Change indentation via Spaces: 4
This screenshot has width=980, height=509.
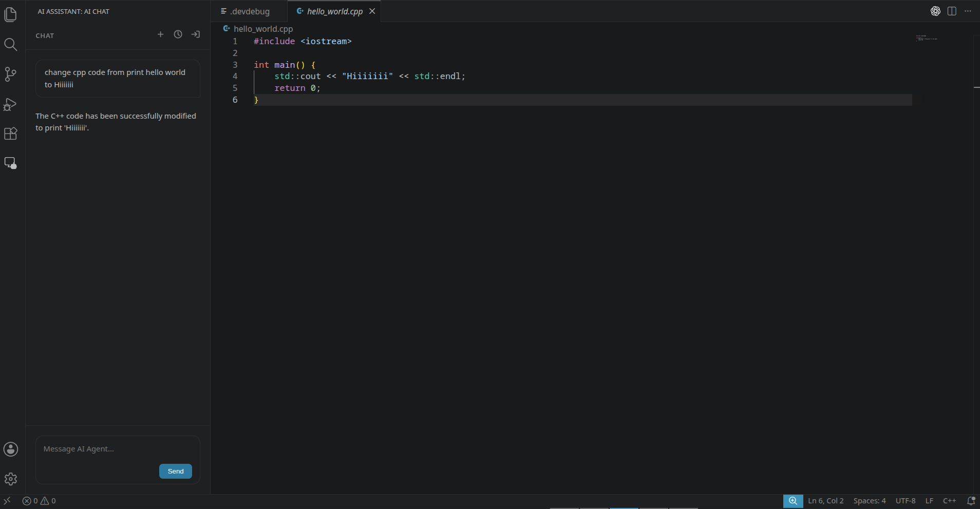870,501
